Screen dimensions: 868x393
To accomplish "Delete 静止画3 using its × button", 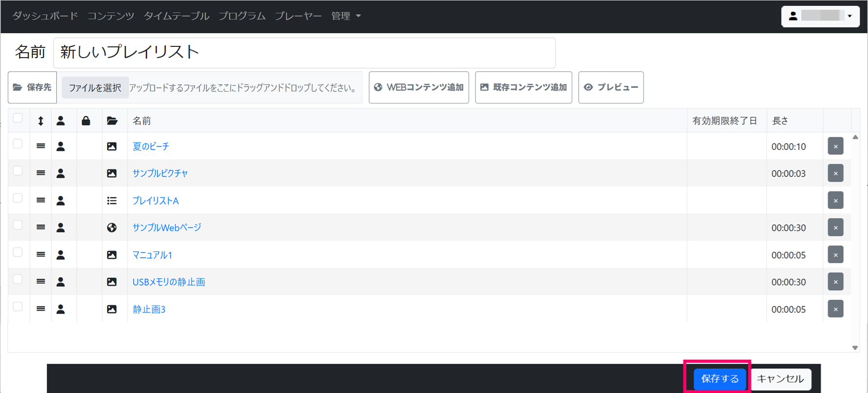I will click(x=835, y=309).
